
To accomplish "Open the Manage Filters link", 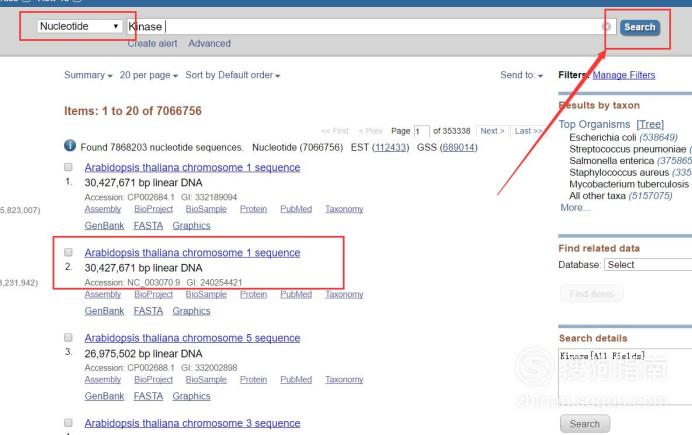I will 624,75.
